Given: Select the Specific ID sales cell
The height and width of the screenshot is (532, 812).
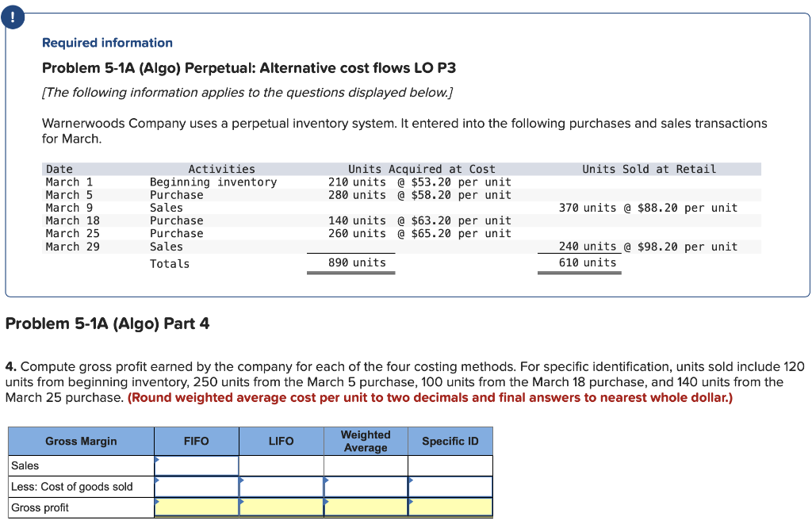Looking at the screenshot, I should click(x=450, y=465).
